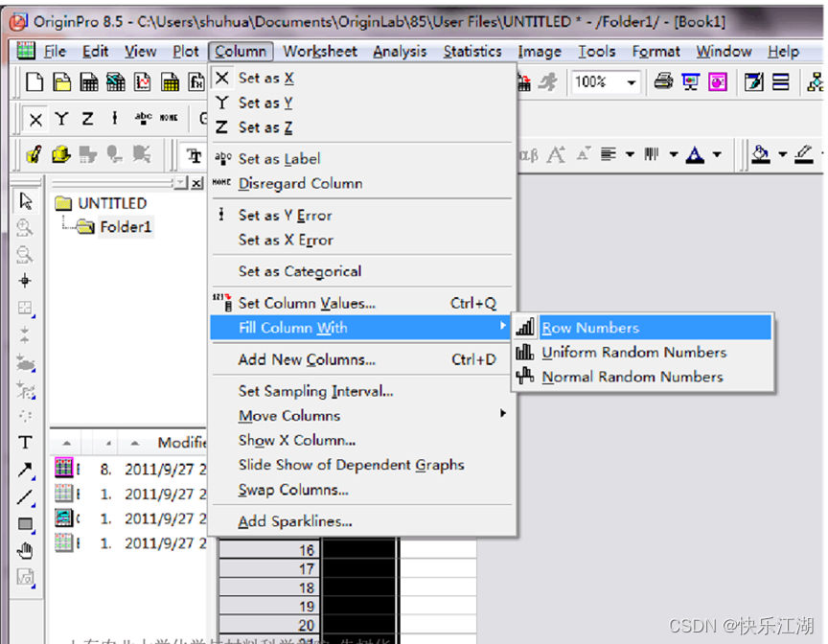Select the Rectangle drawing tool
The width and height of the screenshot is (828, 644).
25,523
